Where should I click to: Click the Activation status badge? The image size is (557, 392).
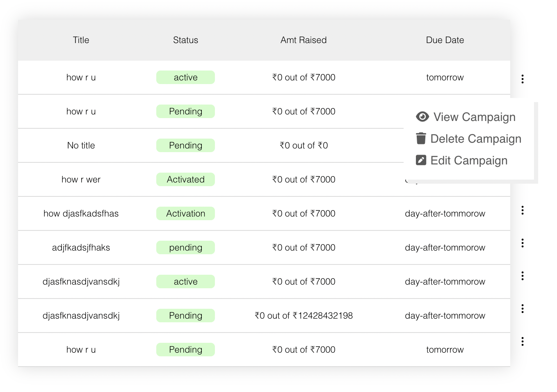coord(185,213)
